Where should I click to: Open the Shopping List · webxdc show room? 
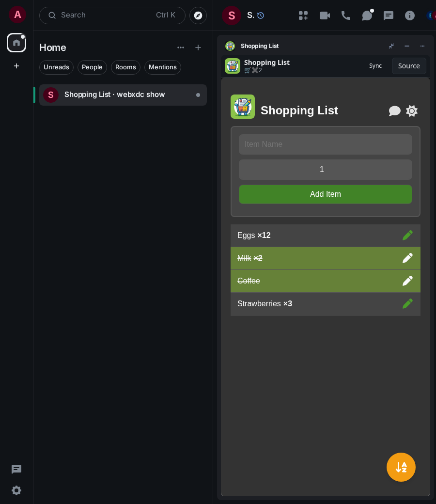[x=123, y=95]
